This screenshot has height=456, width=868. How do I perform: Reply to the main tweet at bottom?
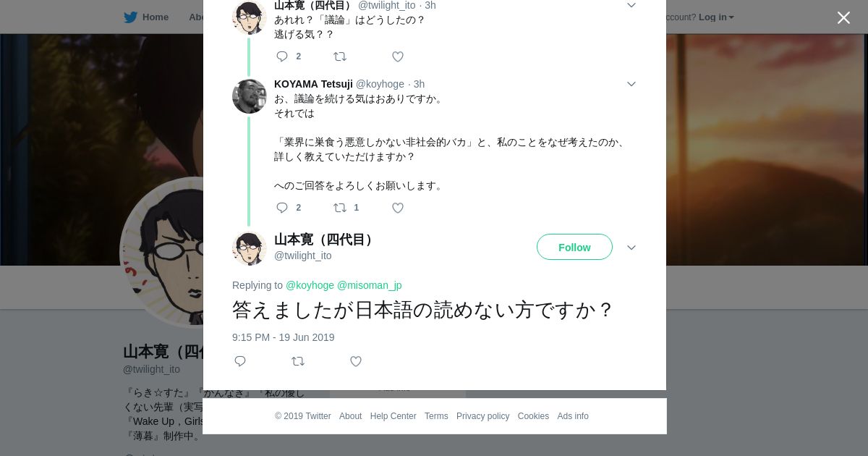pos(240,361)
